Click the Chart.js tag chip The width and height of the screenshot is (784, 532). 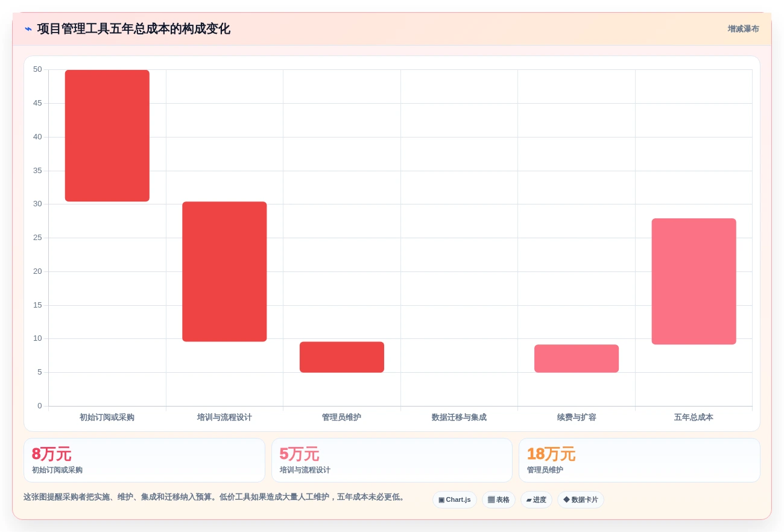pos(455,499)
